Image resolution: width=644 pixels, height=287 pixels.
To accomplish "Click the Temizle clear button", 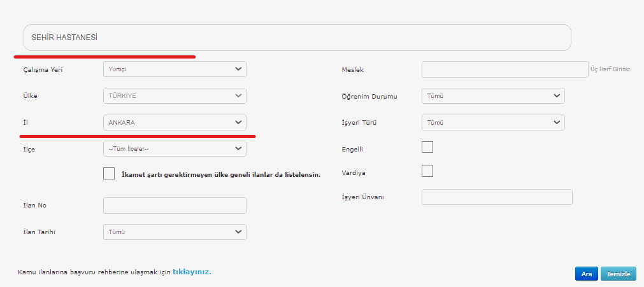I will click(618, 274).
